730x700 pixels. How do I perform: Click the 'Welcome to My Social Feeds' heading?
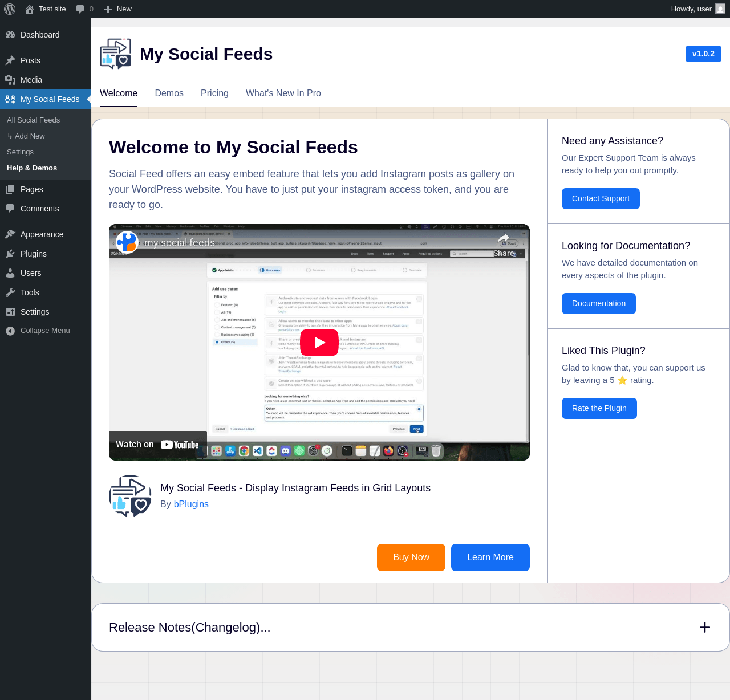233,147
